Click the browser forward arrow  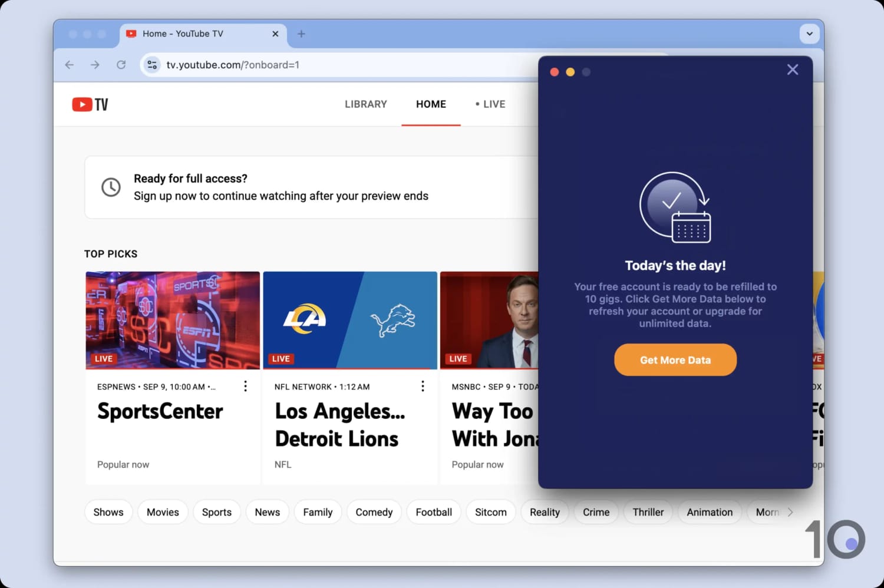tap(95, 65)
